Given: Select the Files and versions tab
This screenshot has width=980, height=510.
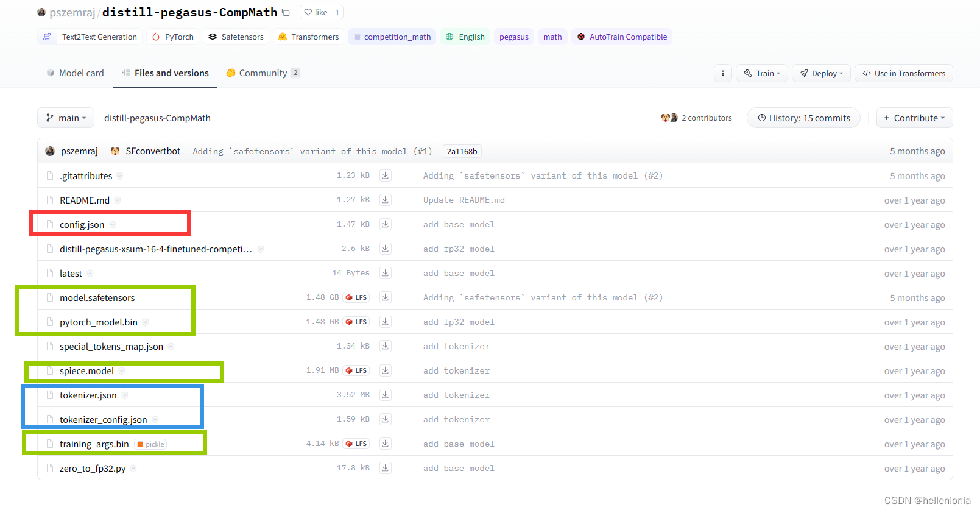Looking at the screenshot, I should [x=165, y=73].
